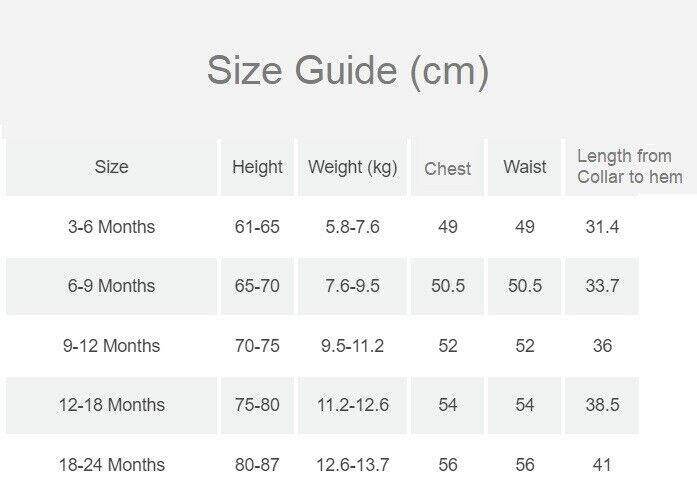Select the Size column header
This screenshot has height=495, width=697.
111,167
